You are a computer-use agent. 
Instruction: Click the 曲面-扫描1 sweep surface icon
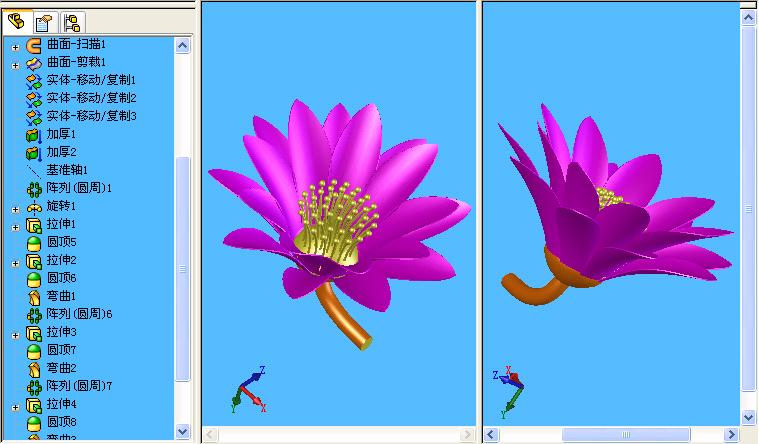[34, 46]
